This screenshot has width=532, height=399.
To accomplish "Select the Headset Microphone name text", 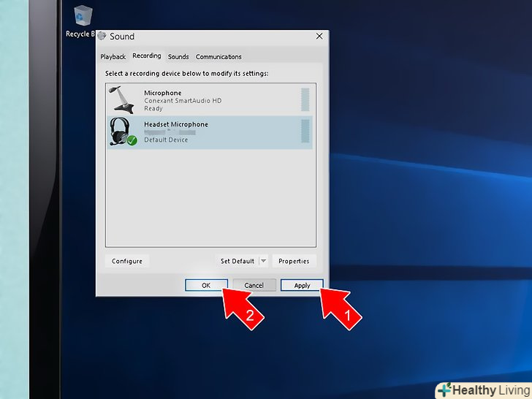I will coord(176,124).
